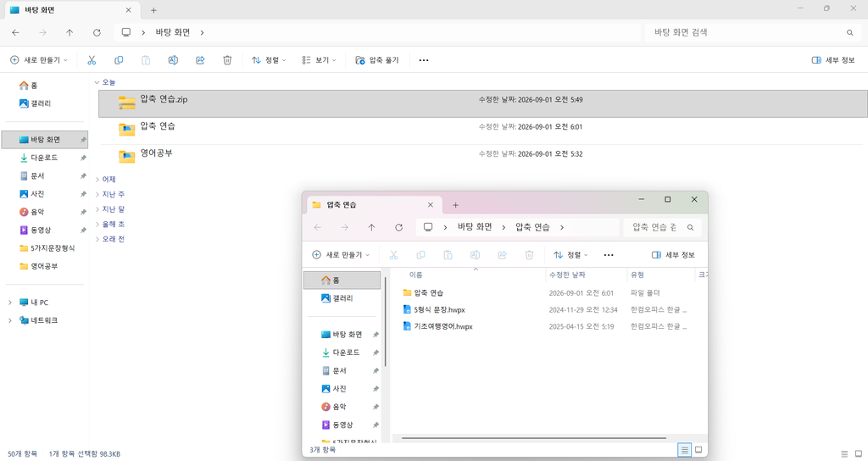Sort by 이름 column header in front window

click(x=415, y=275)
